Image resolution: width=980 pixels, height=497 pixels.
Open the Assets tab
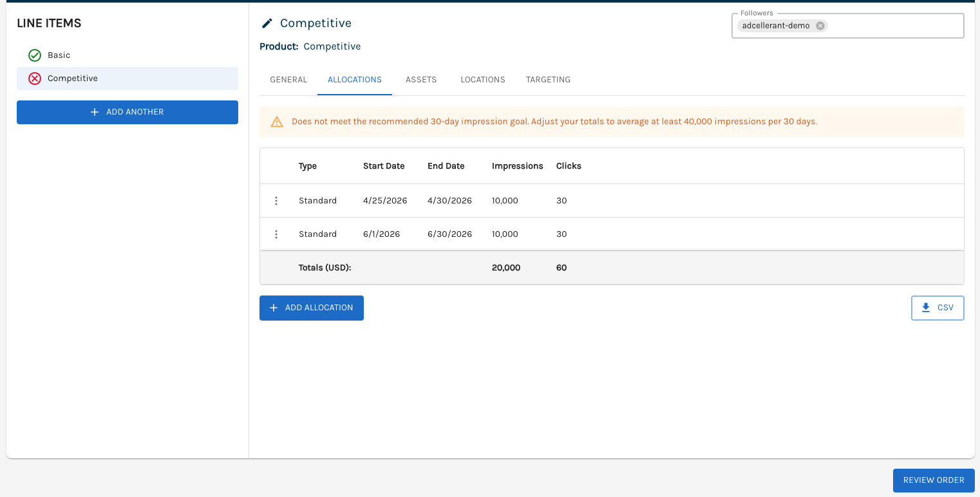point(421,80)
